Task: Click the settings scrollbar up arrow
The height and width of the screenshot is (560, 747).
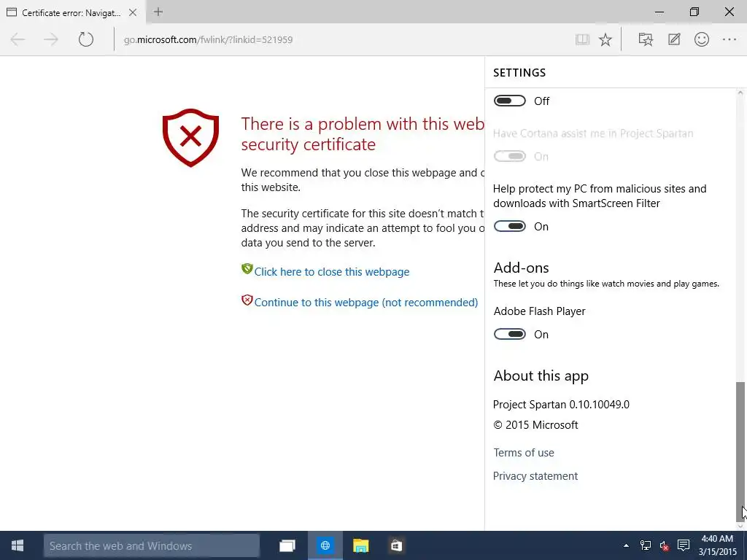Action: pyautogui.click(x=740, y=94)
